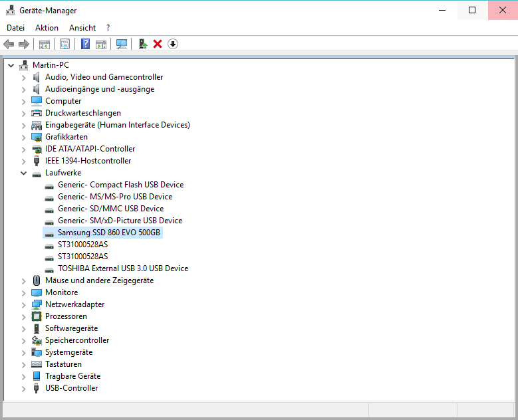
Task: Collapse the Martin-PC root node
Action: (11, 65)
